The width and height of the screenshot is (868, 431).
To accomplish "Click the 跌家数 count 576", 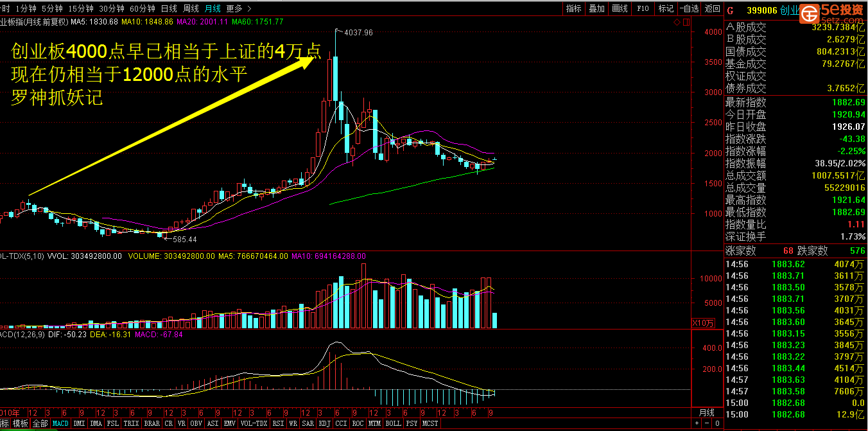I will [x=857, y=251].
